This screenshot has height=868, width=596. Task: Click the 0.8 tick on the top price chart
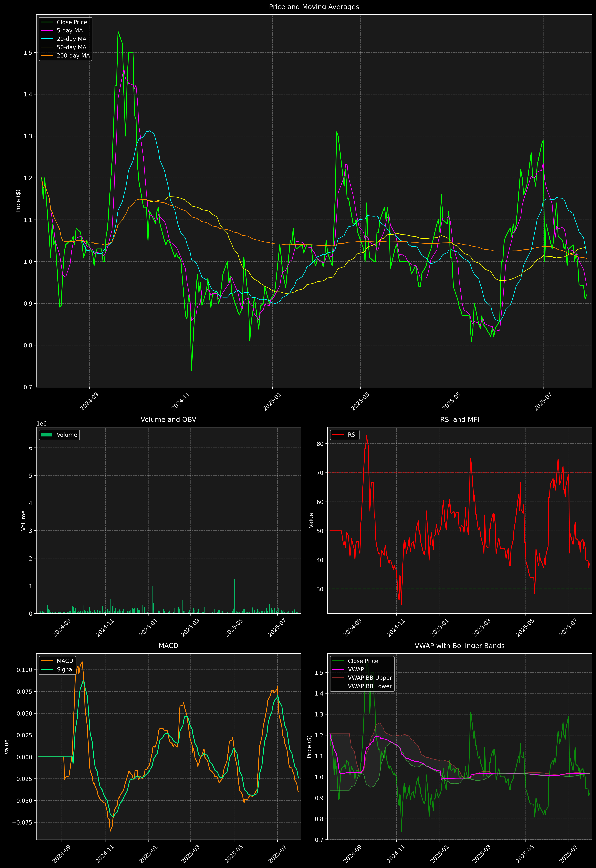point(28,345)
